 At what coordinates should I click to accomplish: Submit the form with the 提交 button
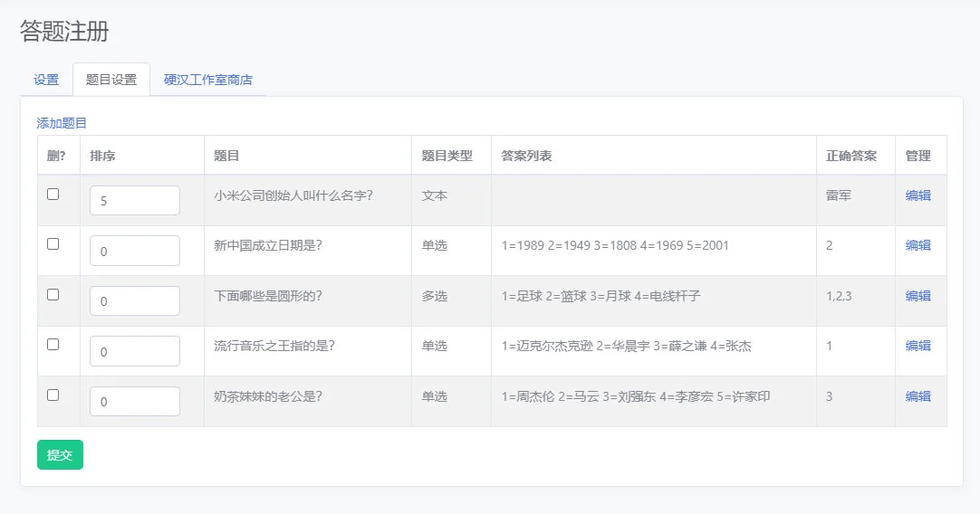coord(60,454)
